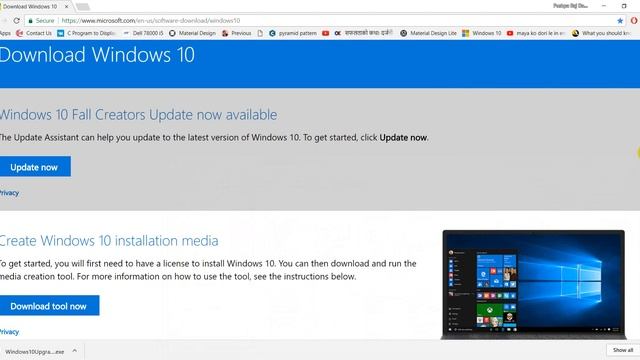This screenshot has height=360, width=640.
Task: Click the Download tool now button
Action: click(49, 305)
